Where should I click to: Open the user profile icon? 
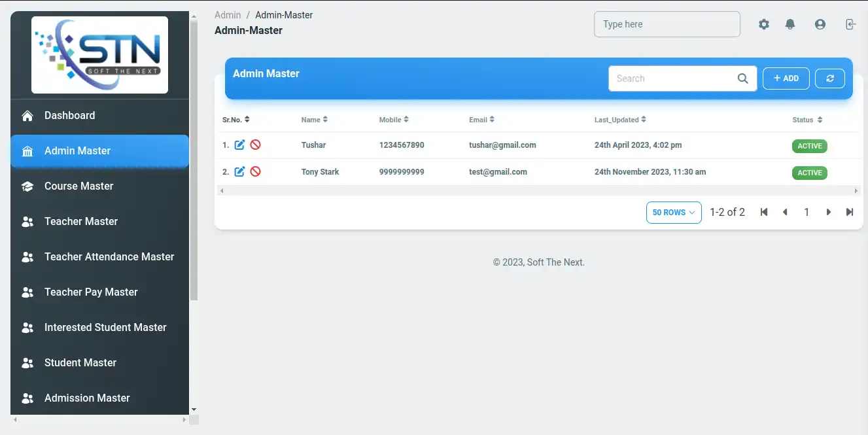[x=820, y=24]
